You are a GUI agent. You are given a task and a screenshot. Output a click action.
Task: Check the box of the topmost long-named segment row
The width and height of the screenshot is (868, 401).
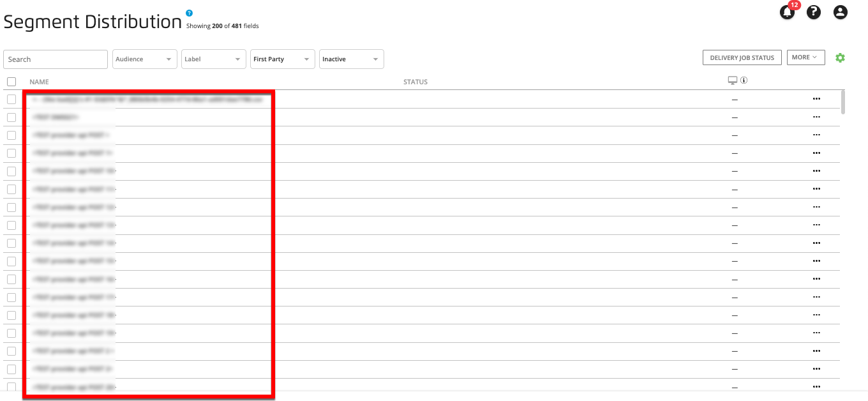tap(11, 100)
